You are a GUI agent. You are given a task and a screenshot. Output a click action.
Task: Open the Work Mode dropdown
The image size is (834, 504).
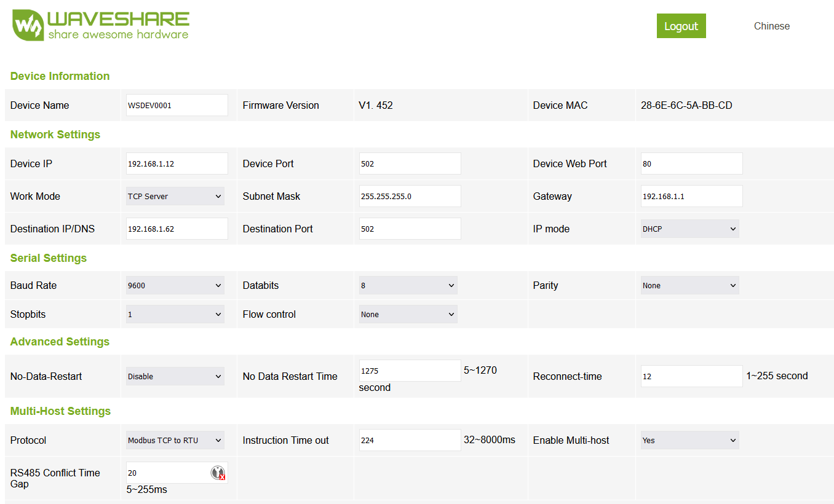[175, 196]
